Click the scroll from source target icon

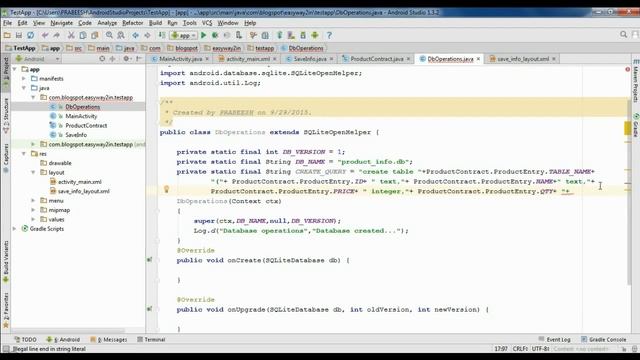[102, 59]
